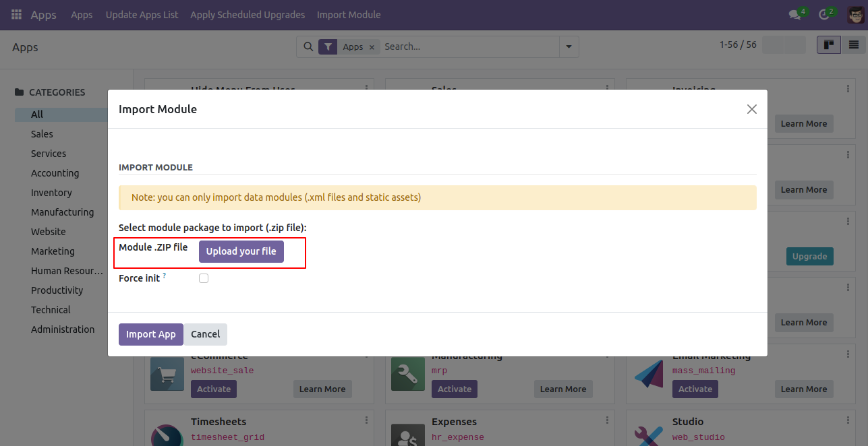Enable the Force init checkbox

204,278
